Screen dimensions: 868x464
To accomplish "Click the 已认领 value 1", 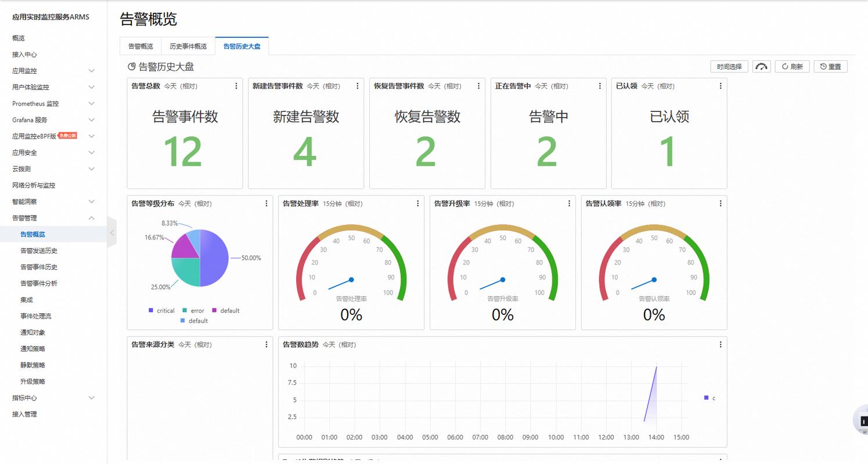I will (669, 152).
